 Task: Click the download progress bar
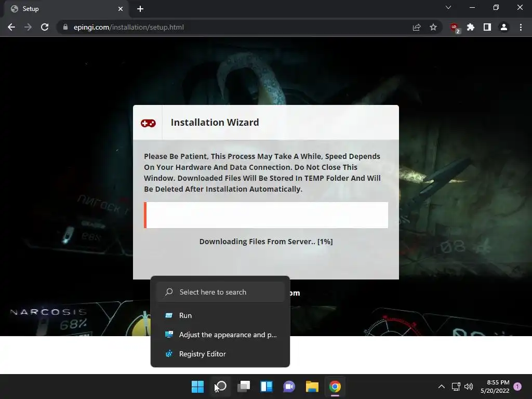266,215
